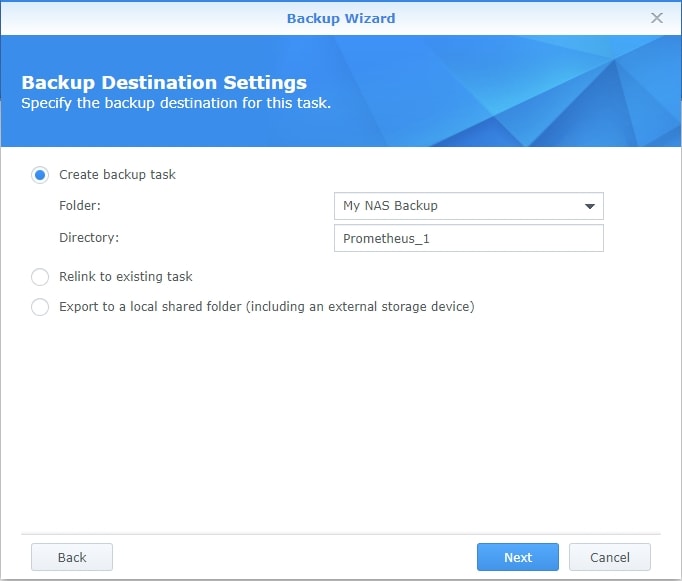Choose Export to a local shared folder

(40, 307)
